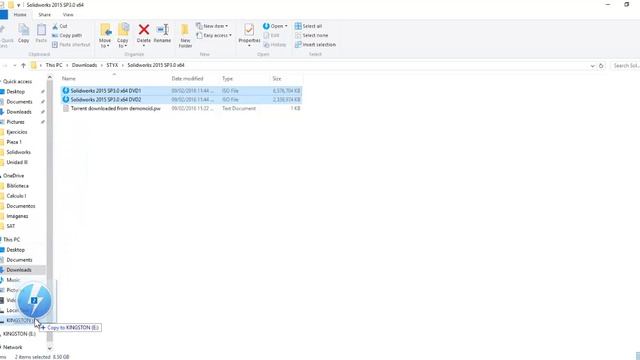Click This PC in address bar
Image resolution: width=640 pixels, height=360 pixels.
[54, 65]
